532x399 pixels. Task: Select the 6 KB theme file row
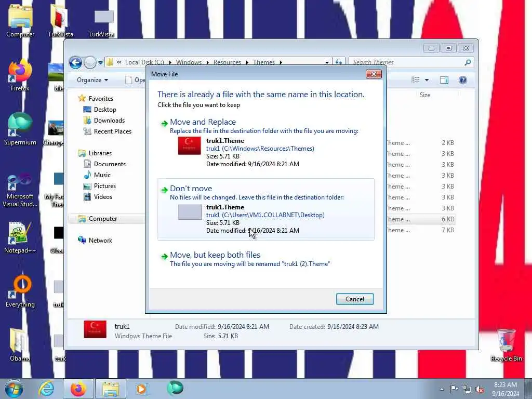point(421,219)
